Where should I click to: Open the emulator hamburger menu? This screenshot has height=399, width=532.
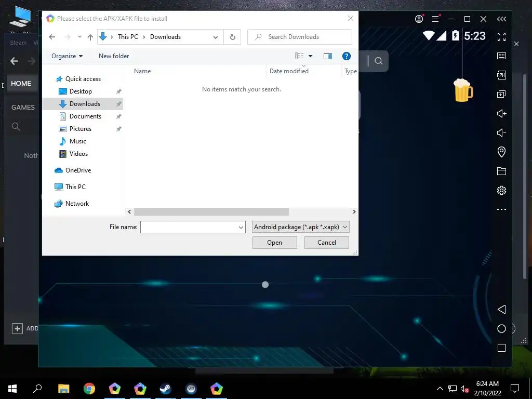pyautogui.click(x=435, y=19)
